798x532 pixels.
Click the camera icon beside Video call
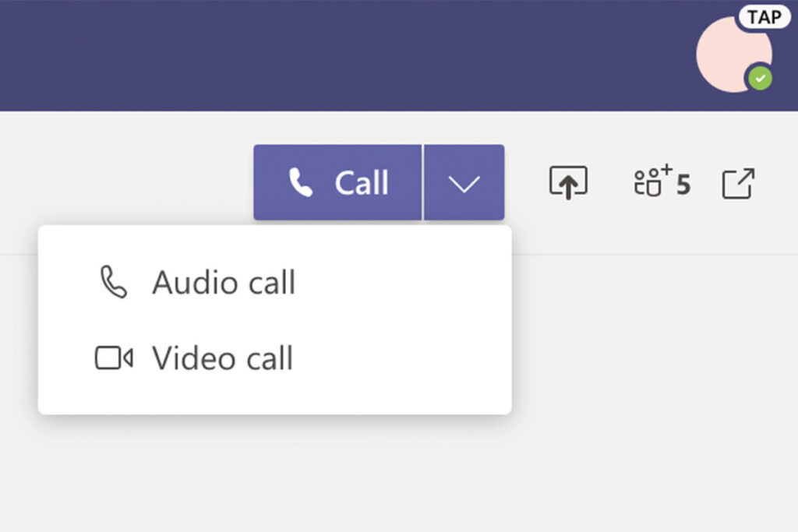(113, 358)
